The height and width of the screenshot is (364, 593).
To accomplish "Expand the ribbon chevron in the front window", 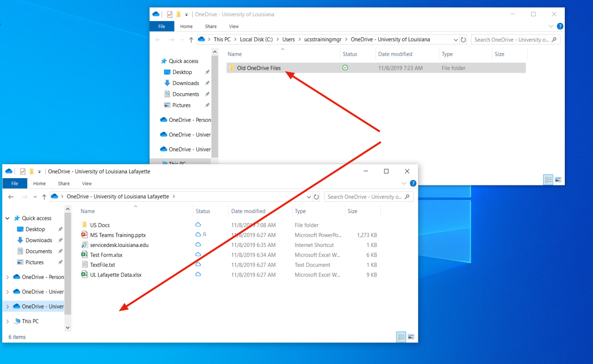I will point(404,183).
